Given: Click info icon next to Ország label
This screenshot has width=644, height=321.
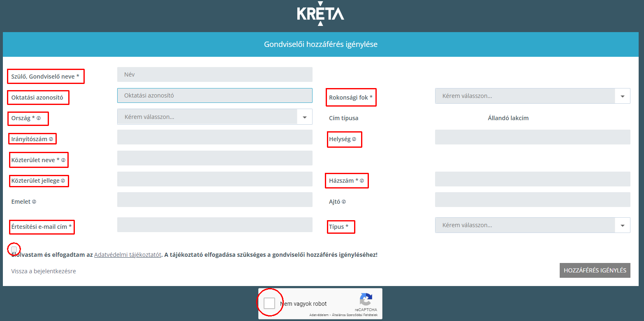Looking at the screenshot, I should click(39, 118).
